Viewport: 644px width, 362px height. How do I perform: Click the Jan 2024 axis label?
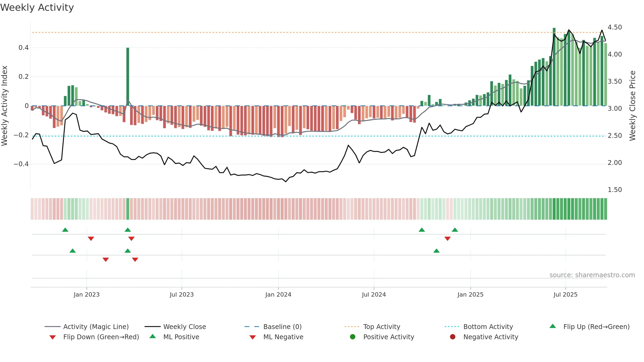pos(278,294)
